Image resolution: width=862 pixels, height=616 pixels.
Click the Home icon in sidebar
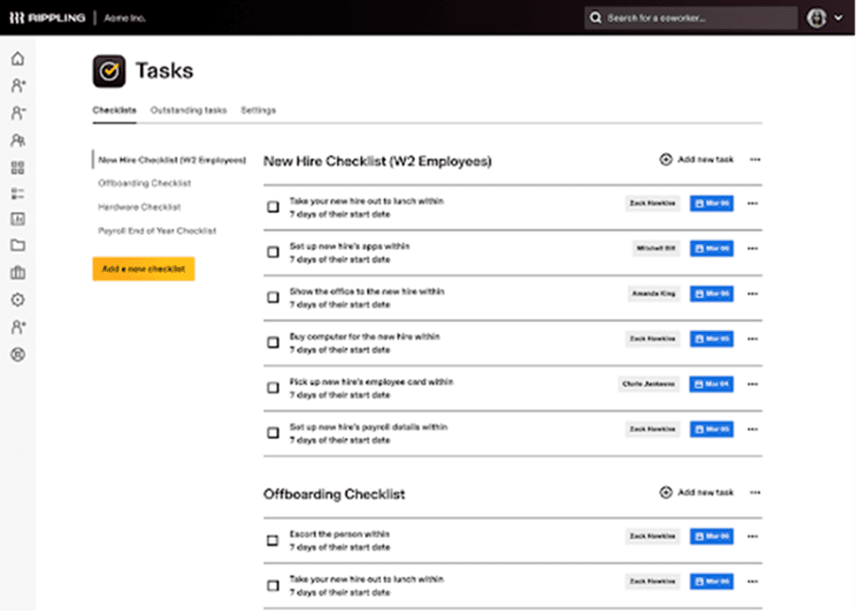coord(18,59)
